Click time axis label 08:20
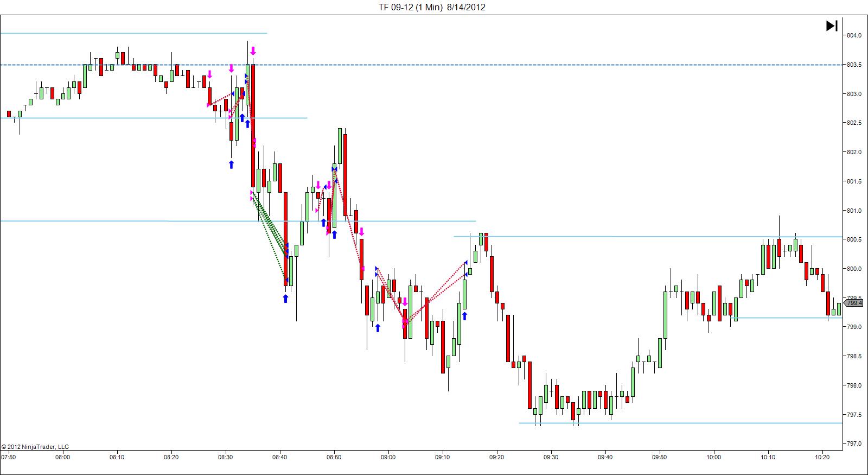868x475 pixels. pyautogui.click(x=171, y=458)
